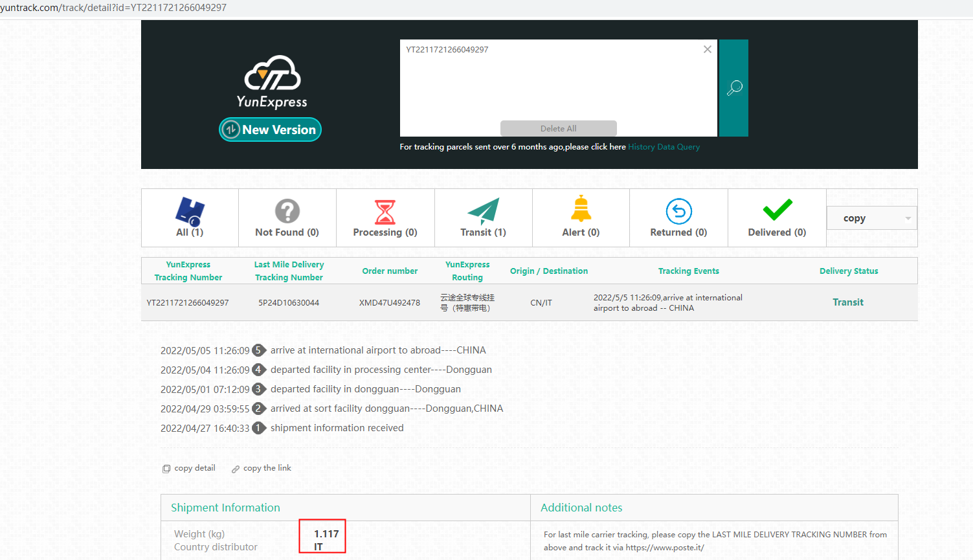Viewport: 973px width, 560px height.
Task: Expand the copy dropdown menu
Action: point(871,218)
